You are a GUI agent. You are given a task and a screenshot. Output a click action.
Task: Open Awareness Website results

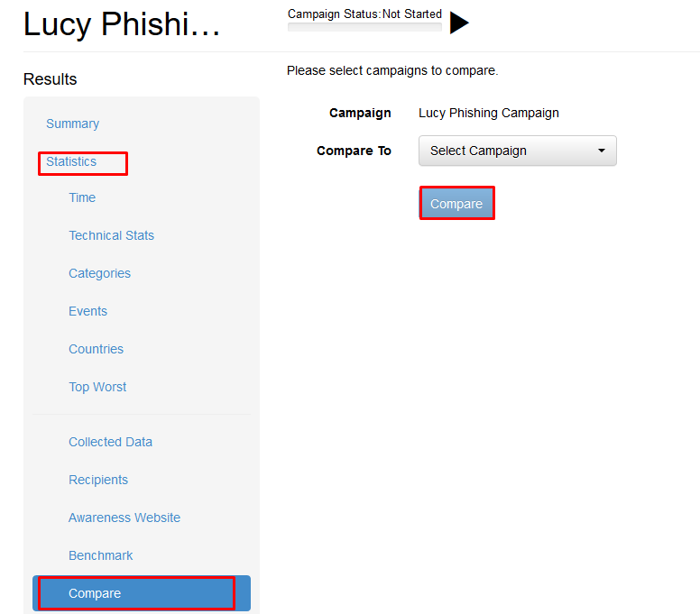[124, 518]
